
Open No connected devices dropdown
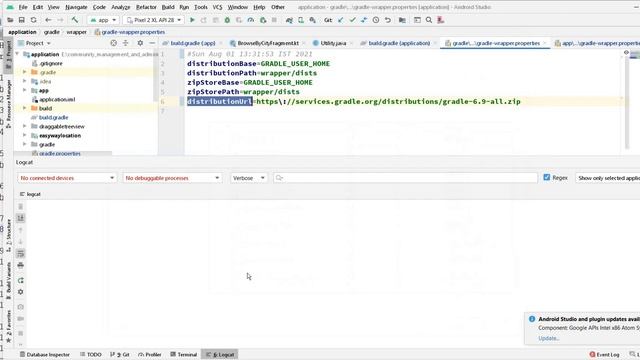pyautogui.click(x=67, y=178)
